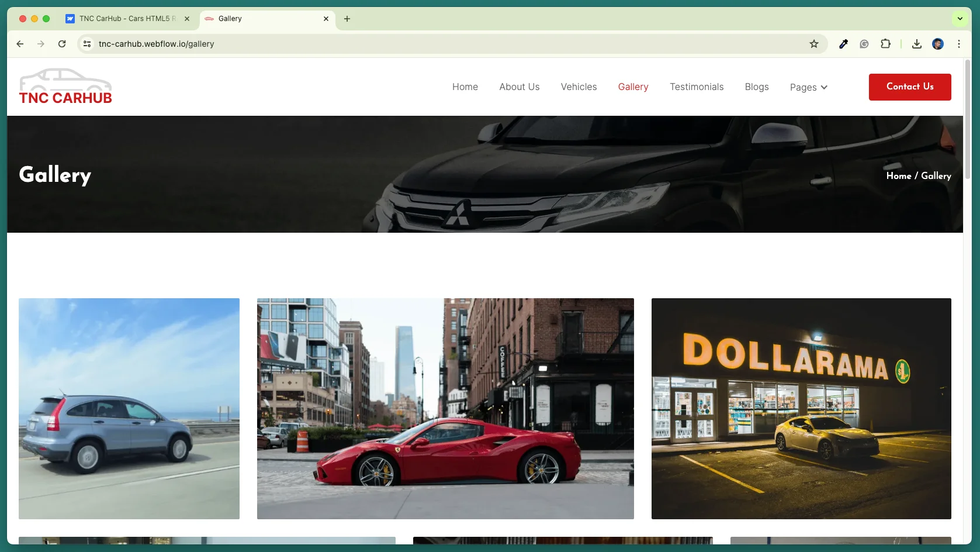Screen dimensions: 980x552
Task: Go back to the previous page
Action: pyautogui.click(x=20, y=44)
